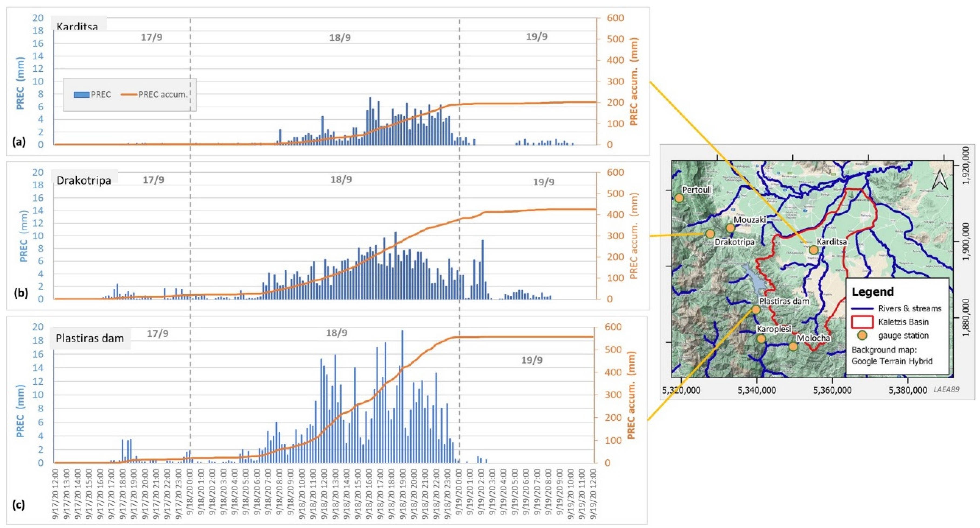Click the 17/9 label in Drakotripa chart
Screen dimensions: 980x528
pos(153,180)
